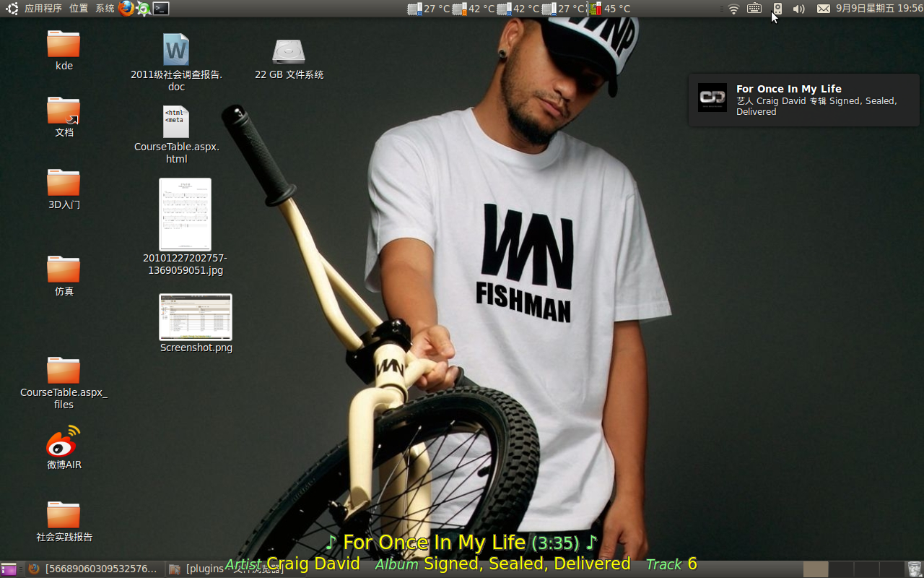
Task: Click the Screenshot.png file name label
Action: click(x=196, y=348)
